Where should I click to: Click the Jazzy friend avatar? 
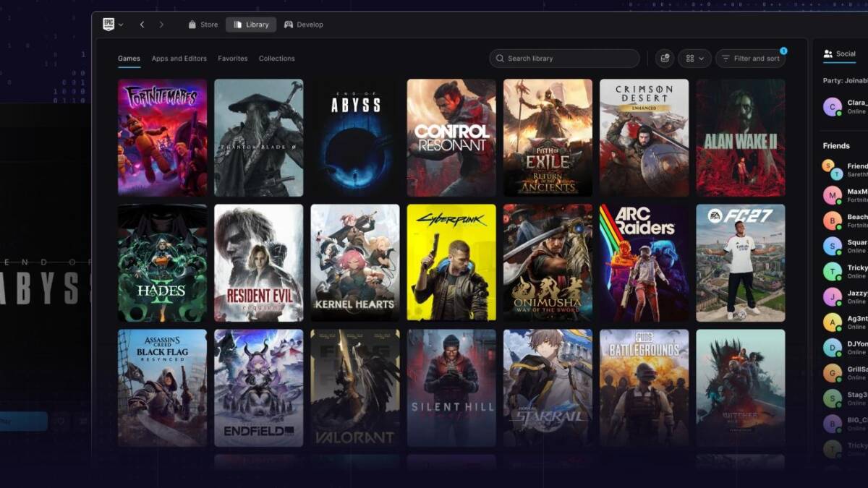(833, 297)
